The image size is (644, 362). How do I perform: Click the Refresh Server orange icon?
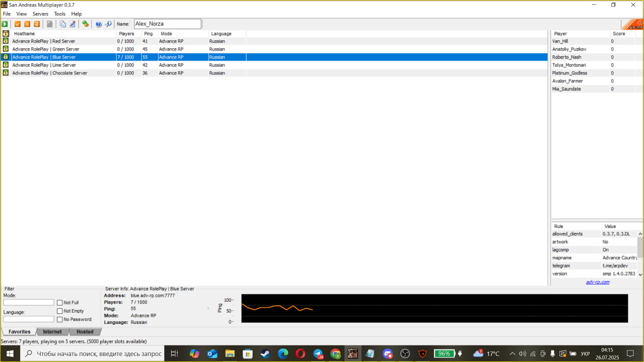point(37,24)
